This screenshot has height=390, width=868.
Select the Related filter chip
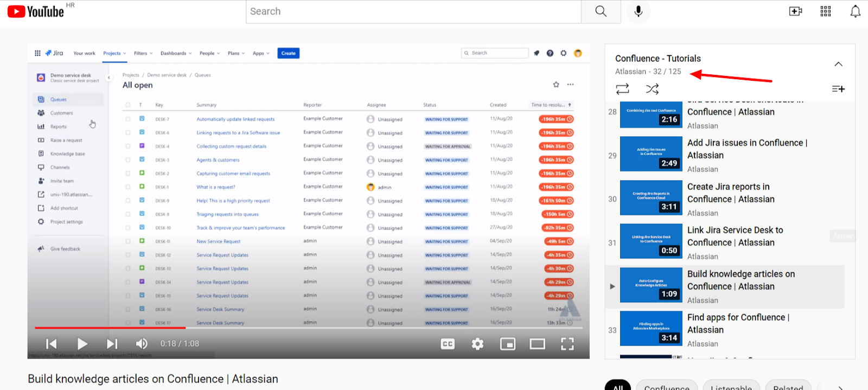click(788, 386)
